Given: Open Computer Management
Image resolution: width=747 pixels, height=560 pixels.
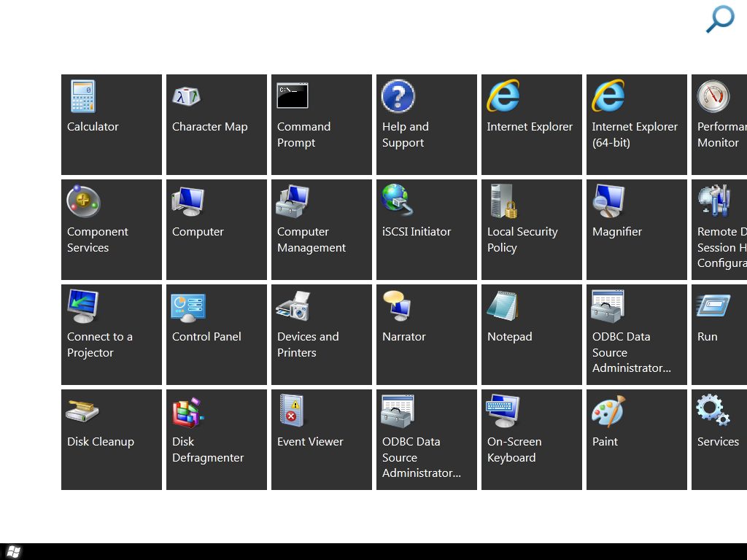Looking at the screenshot, I should click(x=322, y=230).
